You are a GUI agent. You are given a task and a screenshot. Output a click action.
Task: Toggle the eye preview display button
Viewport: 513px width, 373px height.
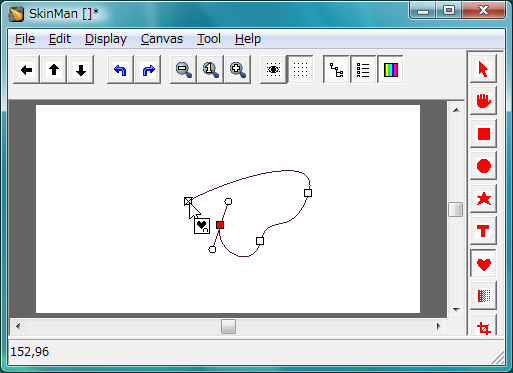[273, 70]
